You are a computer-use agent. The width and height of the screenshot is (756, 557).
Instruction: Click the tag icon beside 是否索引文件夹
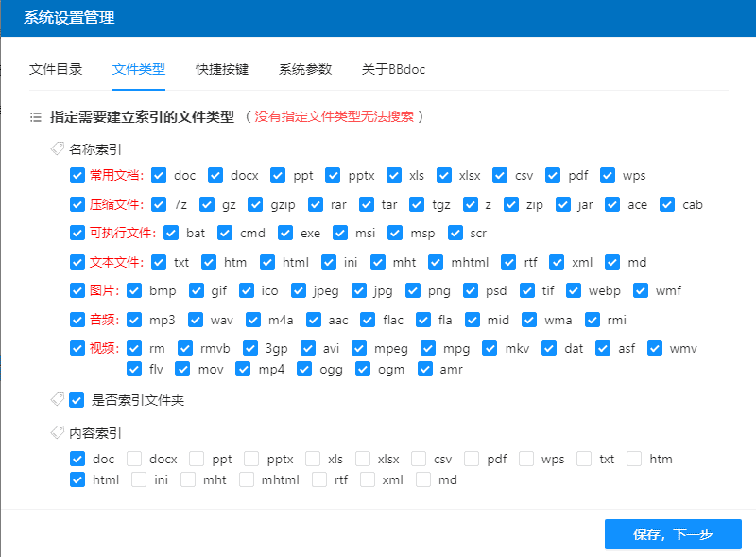(58, 399)
